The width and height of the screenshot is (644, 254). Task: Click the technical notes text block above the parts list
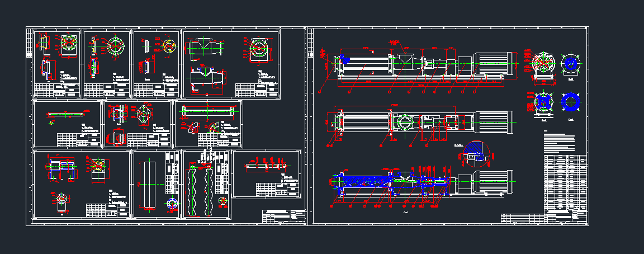tap(558, 143)
